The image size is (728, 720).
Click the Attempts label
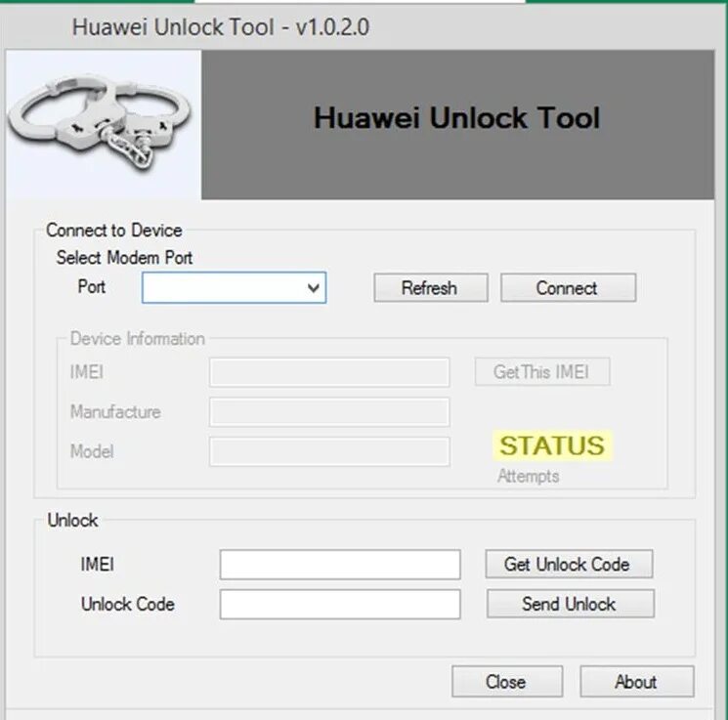click(x=528, y=476)
